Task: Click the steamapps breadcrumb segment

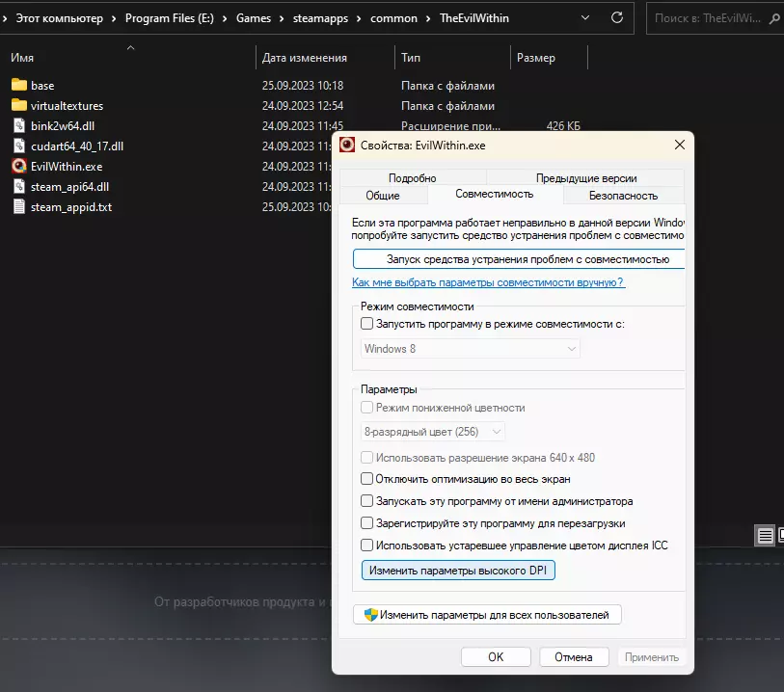Action: (320, 18)
